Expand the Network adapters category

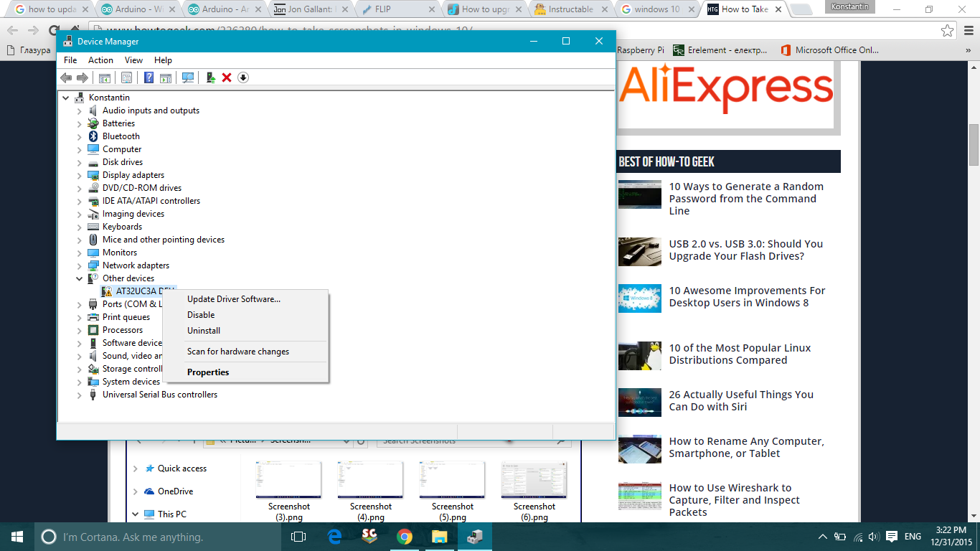pyautogui.click(x=80, y=265)
